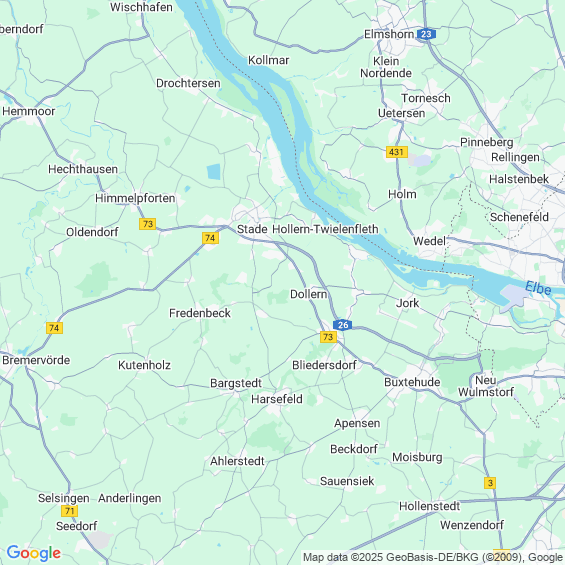Select the Wedel town label

tap(429, 241)
